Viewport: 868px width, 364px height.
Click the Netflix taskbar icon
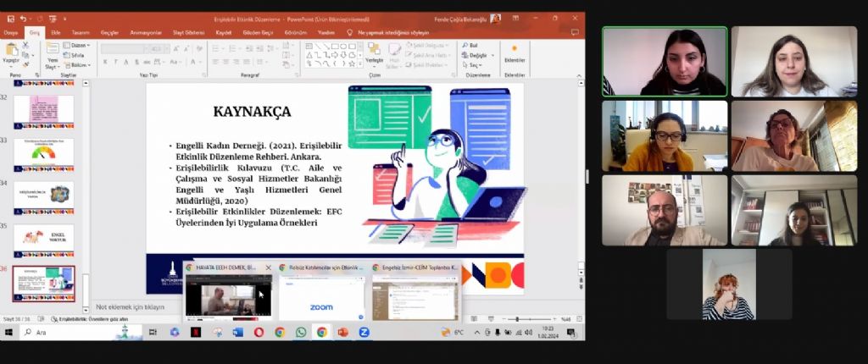coord(196,332)
